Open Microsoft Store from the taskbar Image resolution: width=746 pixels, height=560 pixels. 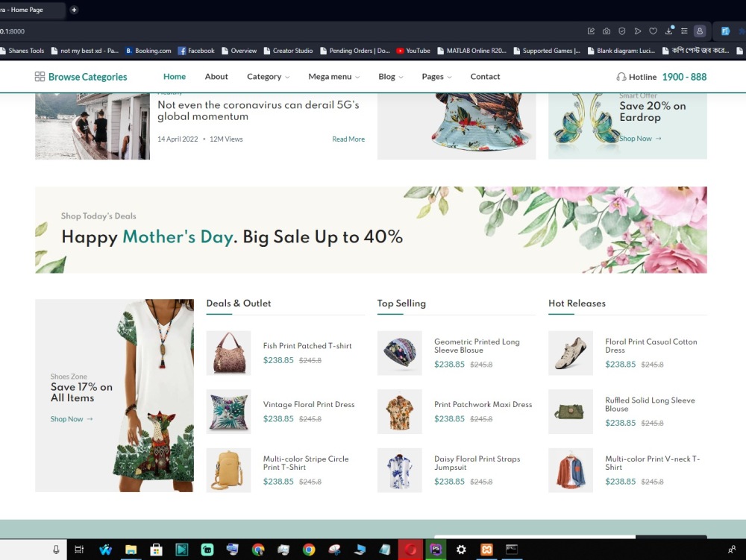[156, 550]
